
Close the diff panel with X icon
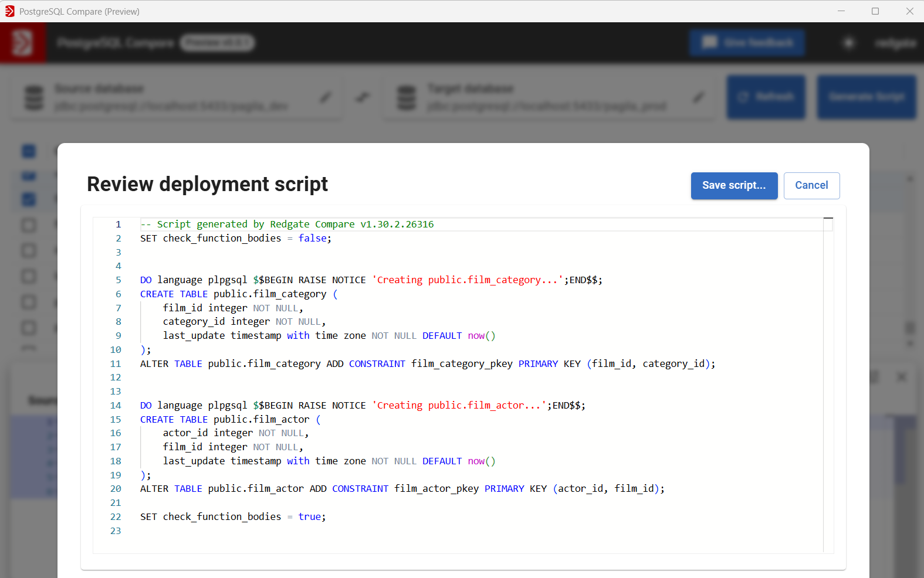coord(902,377)
